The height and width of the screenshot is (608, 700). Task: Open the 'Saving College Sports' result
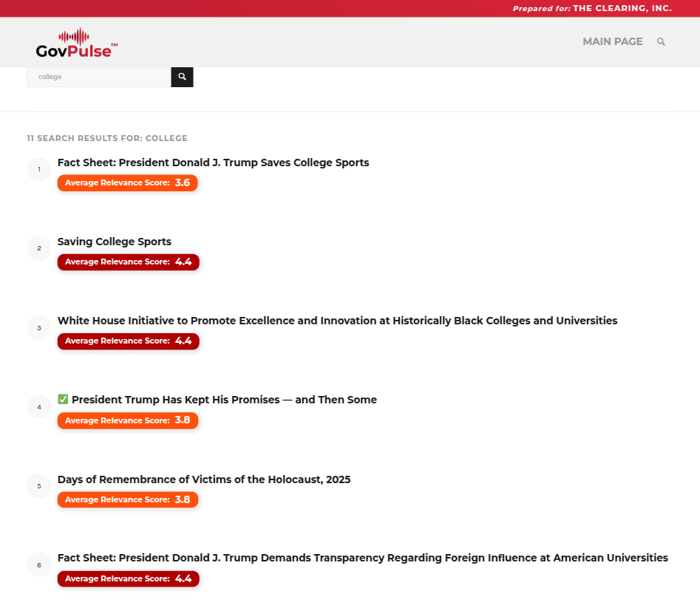[115, 242]
